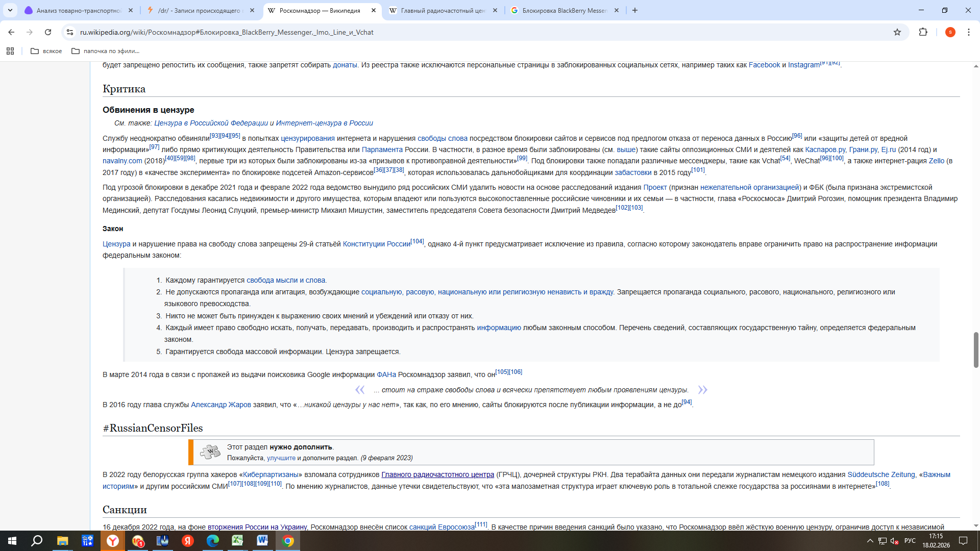Image resolution: width=980 pixels, height=551 pixels.
Task: Open the 'Süddeutsche Zeitung' link
Action: click(x=881, y=474)
